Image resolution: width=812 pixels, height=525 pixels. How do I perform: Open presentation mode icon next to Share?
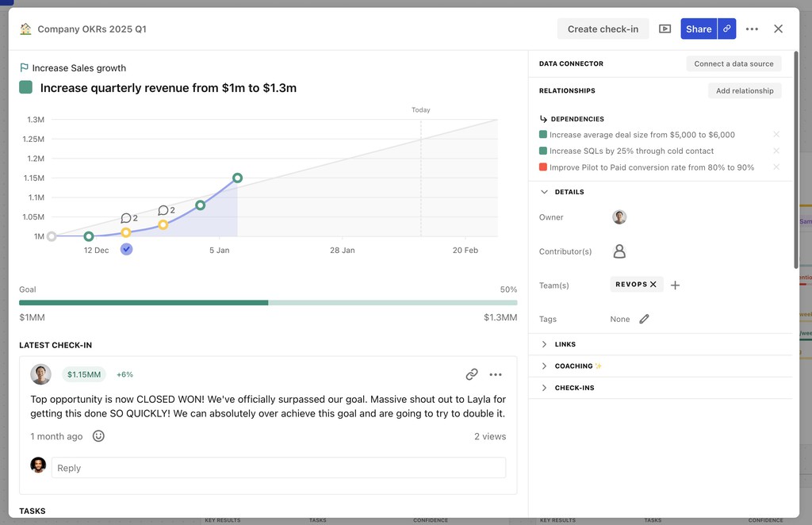pyautogui.click(x=665, y=29)
